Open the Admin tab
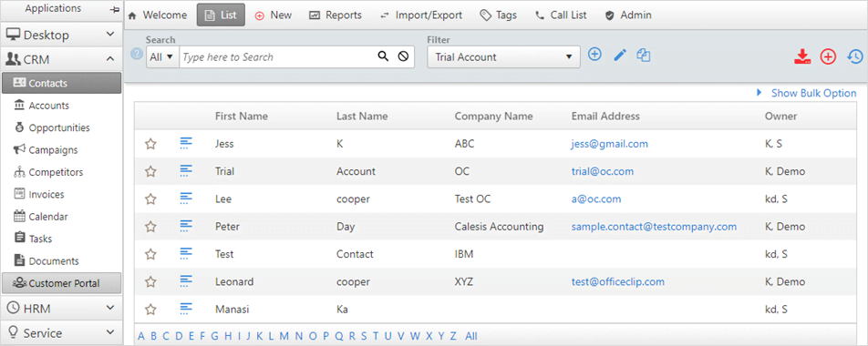Screen dimensions: 868x346 click(628, 15)
